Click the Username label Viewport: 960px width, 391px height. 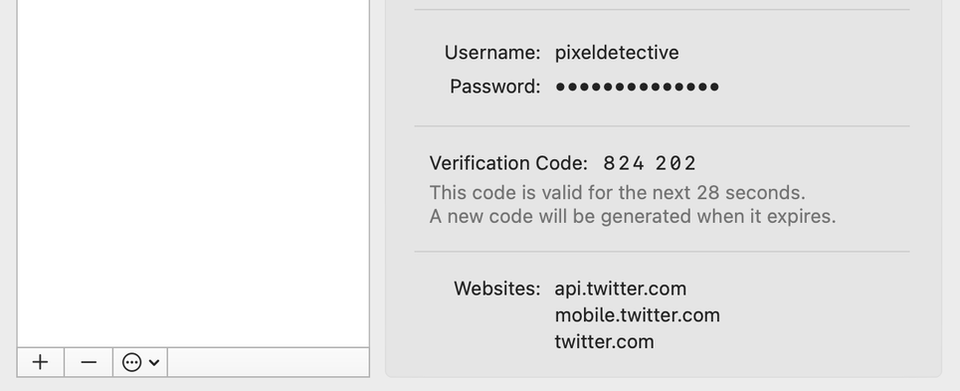point(492,53)
